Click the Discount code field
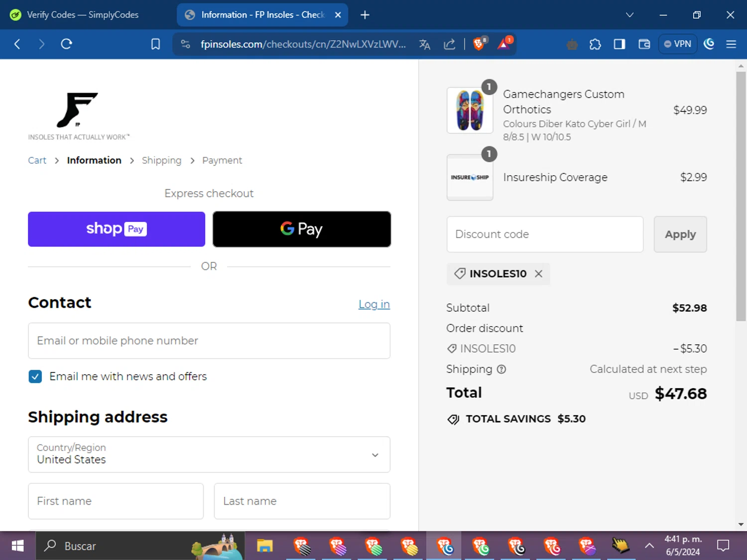The image size is (747, 560). [x=545, y=234]
